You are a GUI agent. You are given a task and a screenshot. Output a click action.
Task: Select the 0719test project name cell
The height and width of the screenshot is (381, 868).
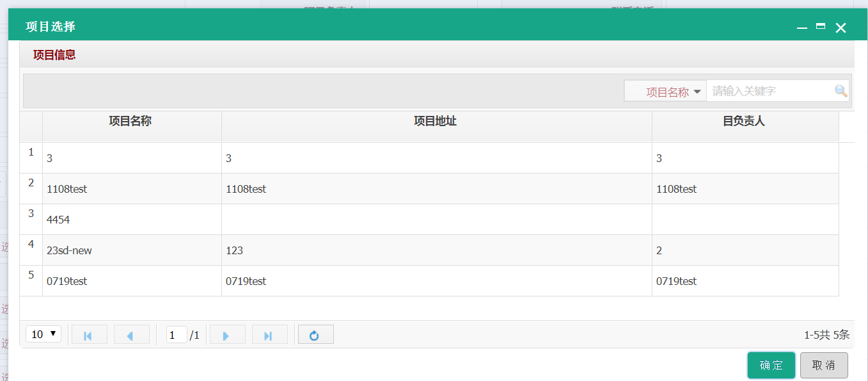pos(132,281)
